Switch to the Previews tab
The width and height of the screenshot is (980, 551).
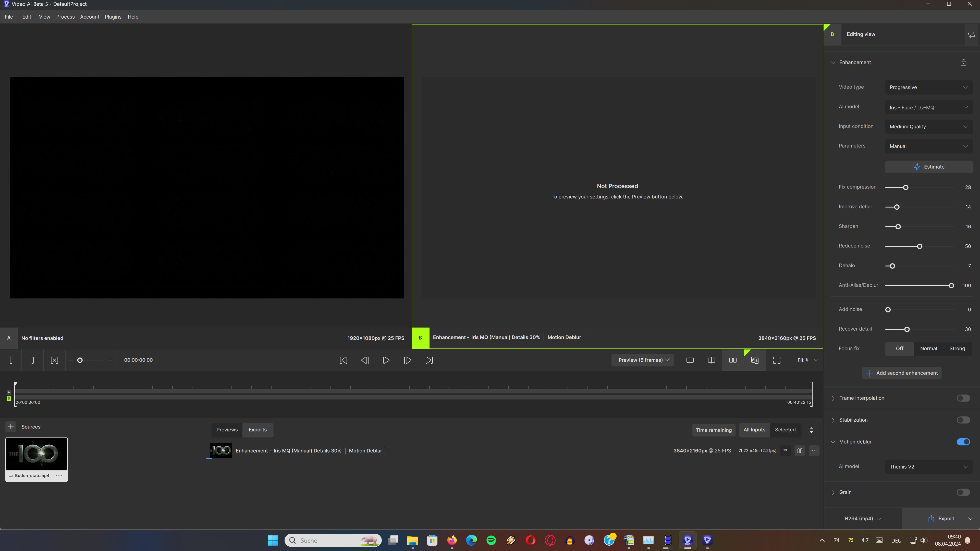[227, 430]
